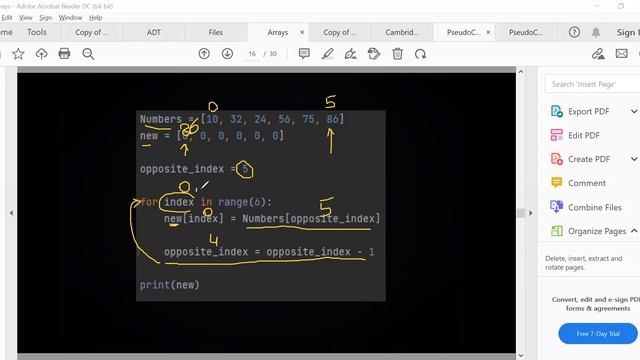
Task: Open find text magnifier tool
Action: 88,54
